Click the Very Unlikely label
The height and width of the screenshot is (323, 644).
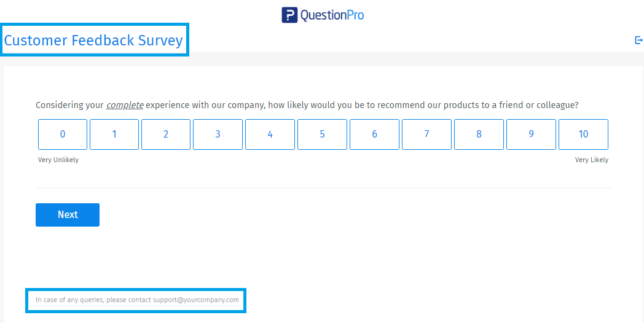tap(58, 160)
